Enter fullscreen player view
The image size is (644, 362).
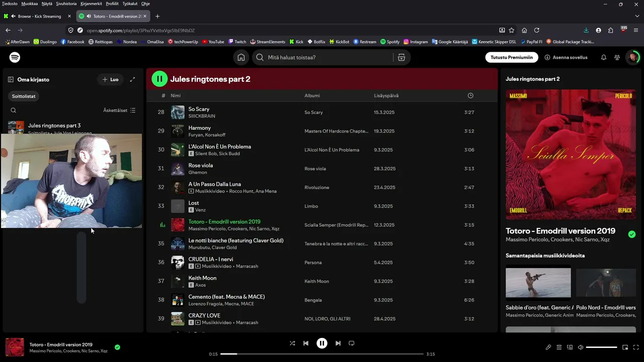click(636, 347)
